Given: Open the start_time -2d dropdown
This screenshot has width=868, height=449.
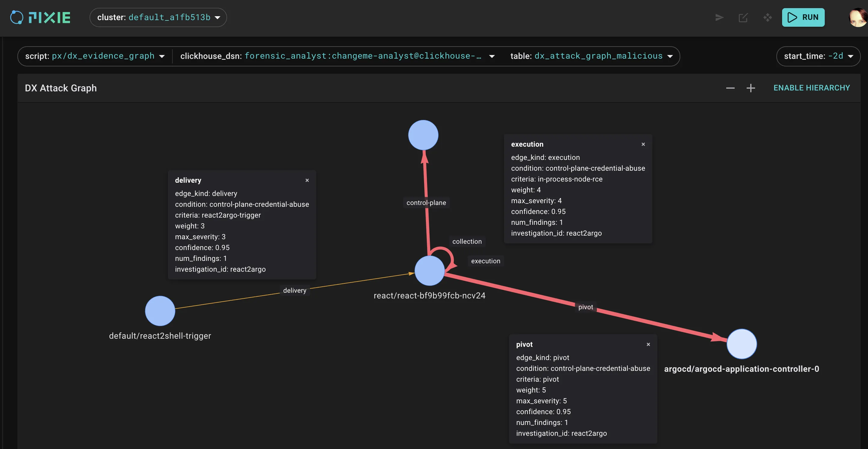Looking at the screenshot, I should tap(818, 56).
